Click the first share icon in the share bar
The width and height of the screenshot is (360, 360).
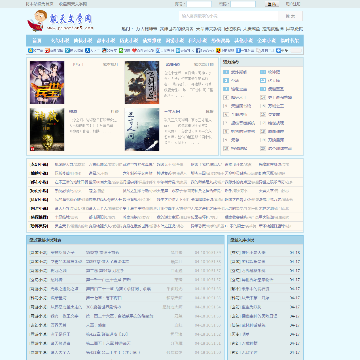coord(30,50)
